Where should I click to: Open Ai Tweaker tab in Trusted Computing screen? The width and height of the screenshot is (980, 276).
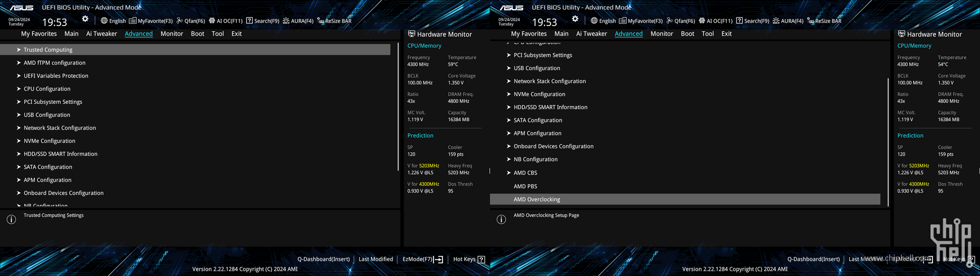pos(102,34)
